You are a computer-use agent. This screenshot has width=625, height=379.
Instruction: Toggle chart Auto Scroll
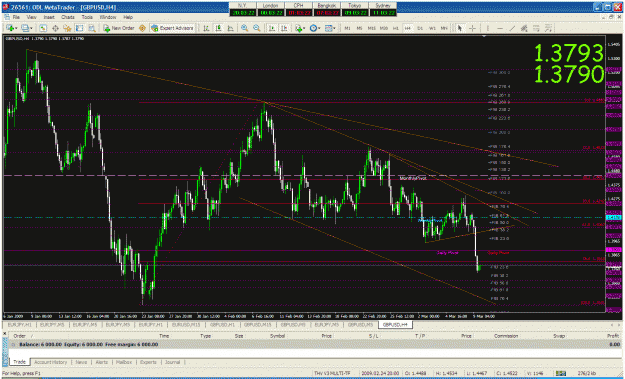[x=272, y=28]
